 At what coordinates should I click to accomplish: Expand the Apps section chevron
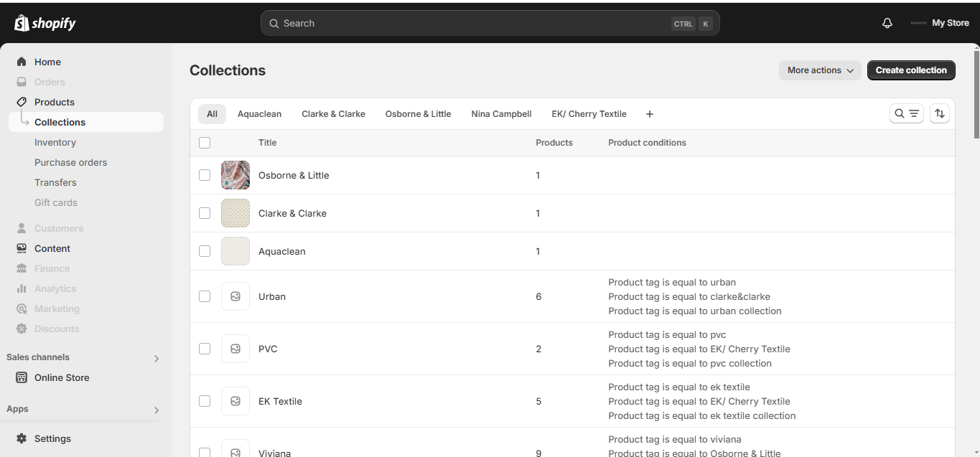click(157, 410)
